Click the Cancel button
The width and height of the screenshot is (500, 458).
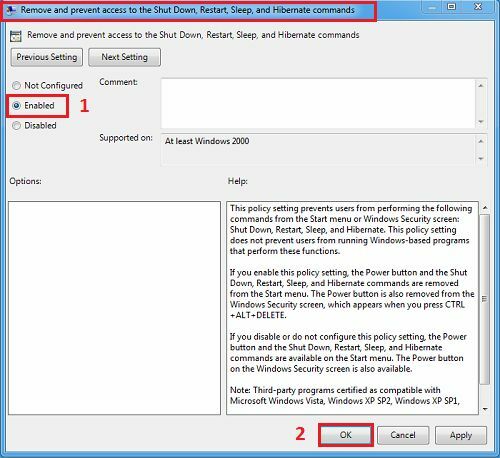(403, 435)
